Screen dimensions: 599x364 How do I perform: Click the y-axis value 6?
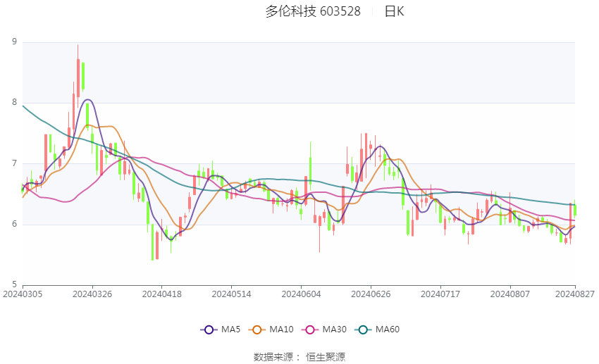coord(15,224)
